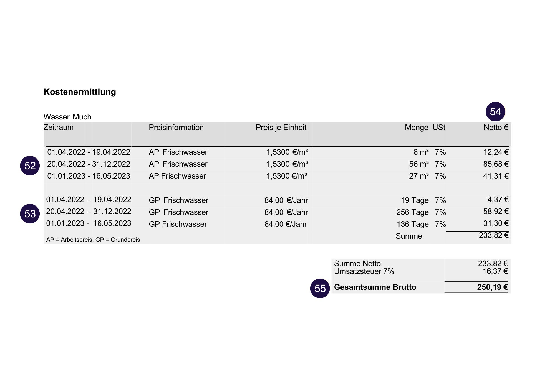Click the Zeitraum column header
The height and width of the screenshot is (392, 555).
tap(59, 127)
